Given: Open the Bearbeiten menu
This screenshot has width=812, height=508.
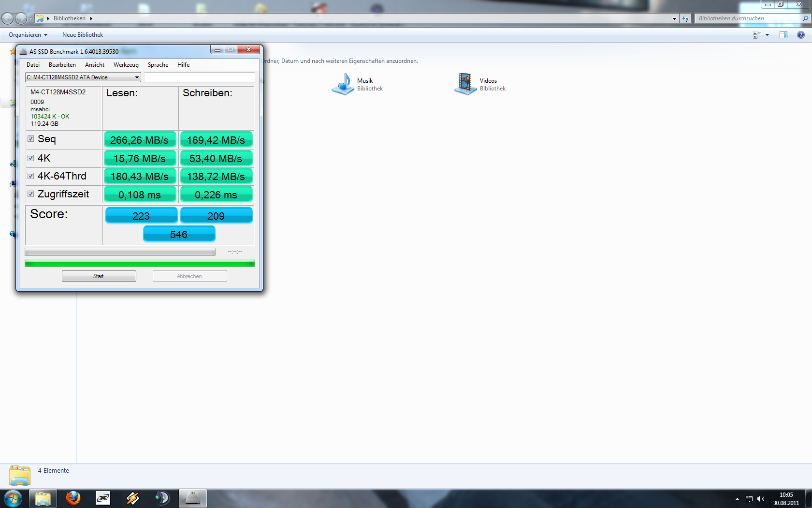Looking at the screenshot, I should click(62, 65).
